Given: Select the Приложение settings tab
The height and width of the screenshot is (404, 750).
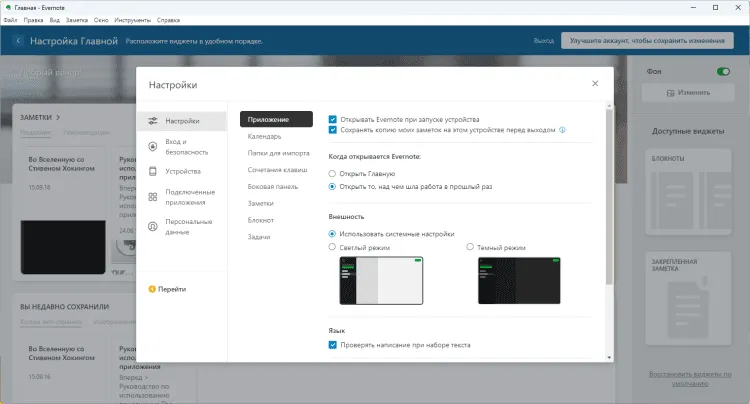Looking at the screenshot, I should click(276, 120).
